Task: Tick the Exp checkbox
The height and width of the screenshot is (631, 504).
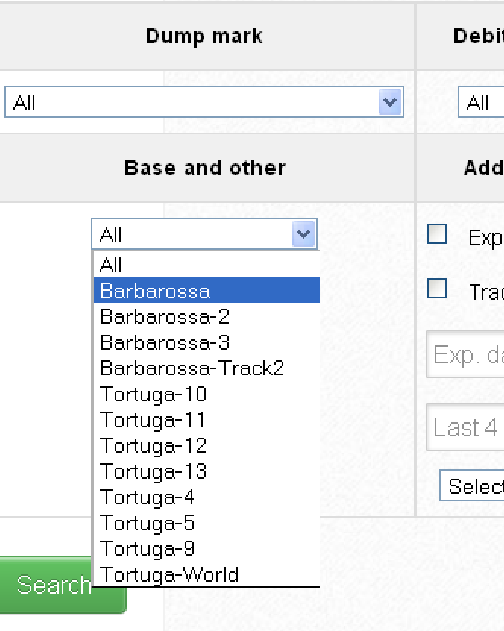Action: coord(437,234)
